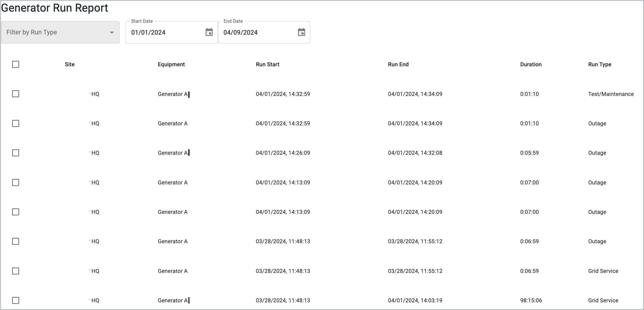
Task: Tick the checkbox for the 98:15:06 run
Action: (x=16, y=300)
